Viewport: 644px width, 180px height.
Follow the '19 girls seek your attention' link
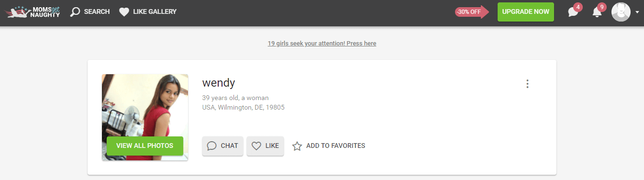(322, 44)
